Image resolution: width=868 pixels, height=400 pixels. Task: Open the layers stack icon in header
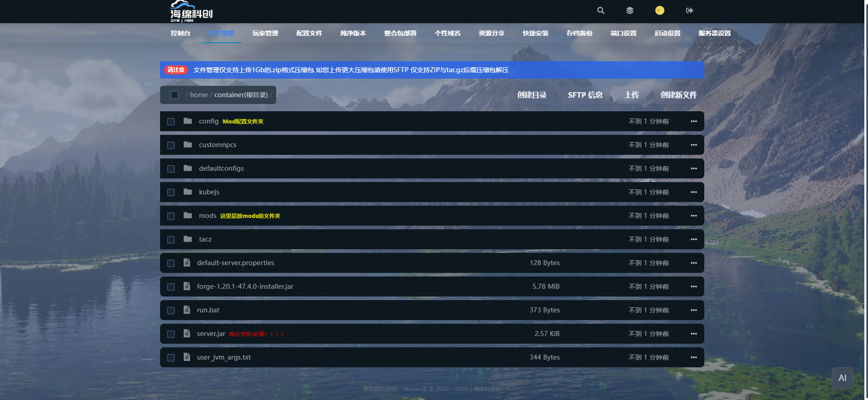pos(630,10)
